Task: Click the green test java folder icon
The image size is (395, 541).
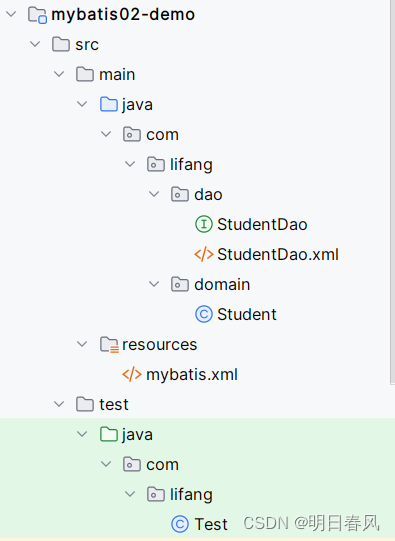Action: (109, 434)
